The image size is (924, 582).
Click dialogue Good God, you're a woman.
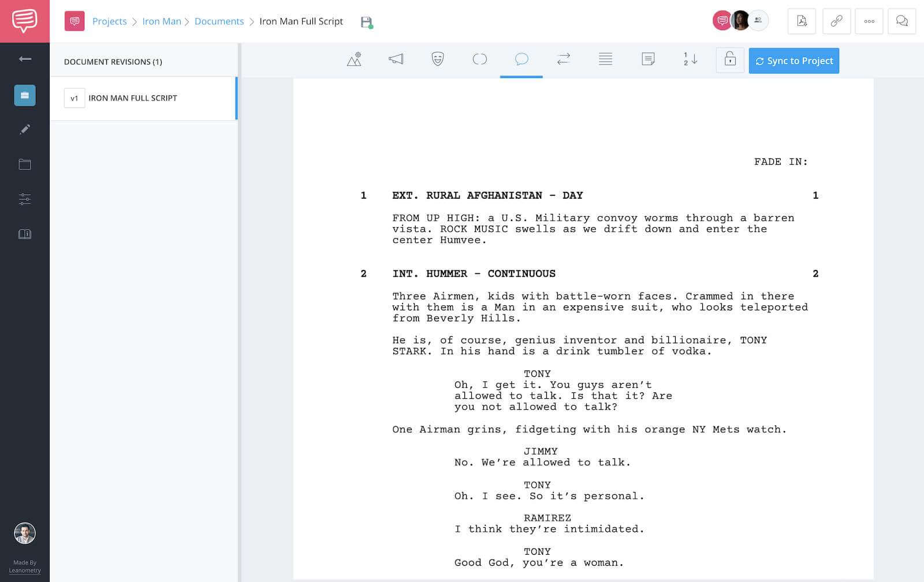[539, 562]
